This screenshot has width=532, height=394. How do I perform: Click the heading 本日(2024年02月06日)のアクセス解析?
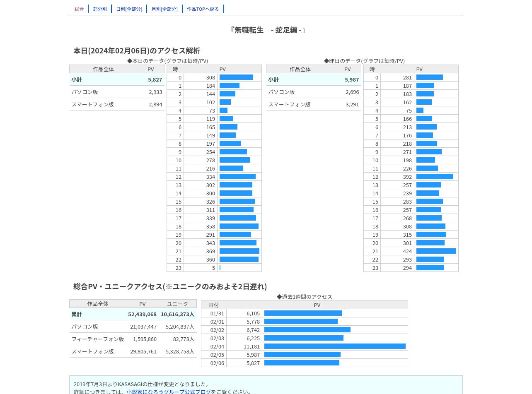point(137,50)
